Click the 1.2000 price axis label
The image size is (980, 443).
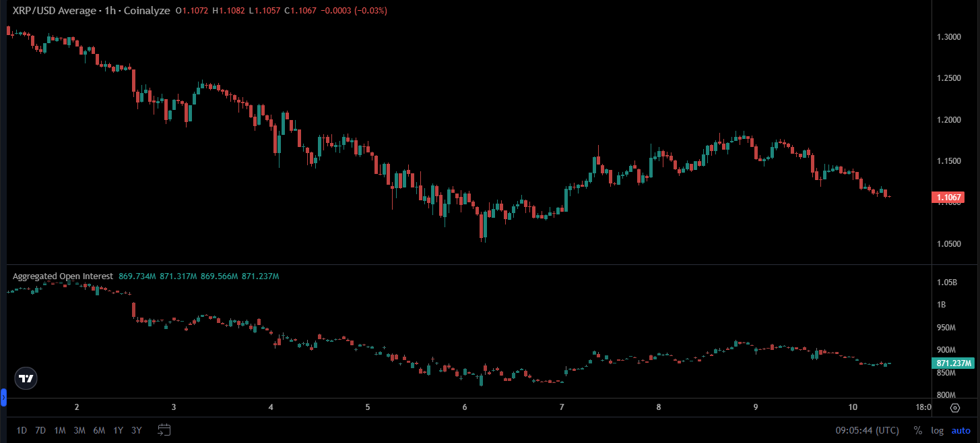coord(948,120)
